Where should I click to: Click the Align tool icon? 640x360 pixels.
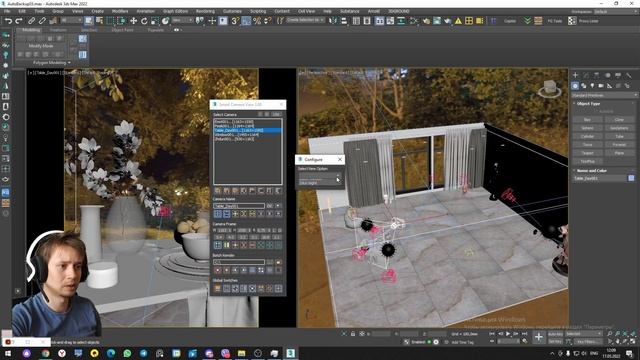tap(344, 21)
